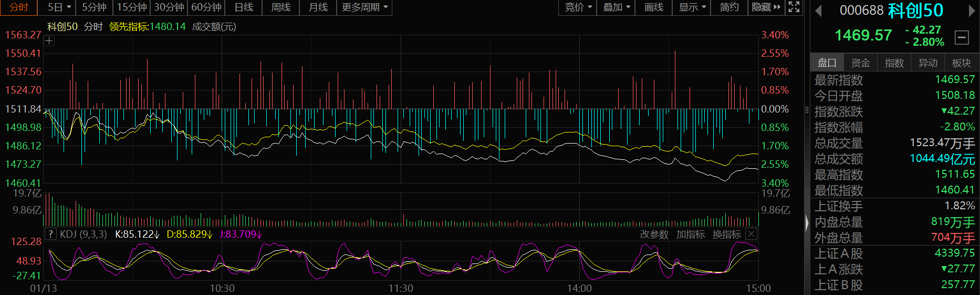Click the minus box beside price change
The height and width of the screenshot is (295, 980).
[962, 37]
